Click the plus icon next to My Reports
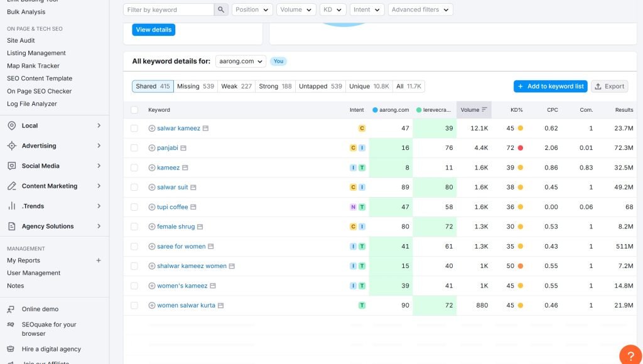The height and width of the screenshot is (364, 643). pyautogui.click(x=98, y=260)
